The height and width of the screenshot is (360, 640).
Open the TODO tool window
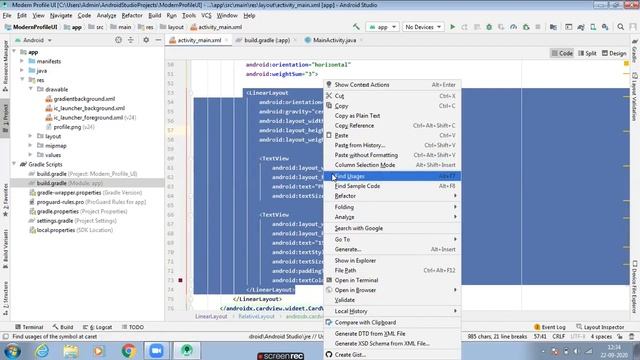(133, 327)
